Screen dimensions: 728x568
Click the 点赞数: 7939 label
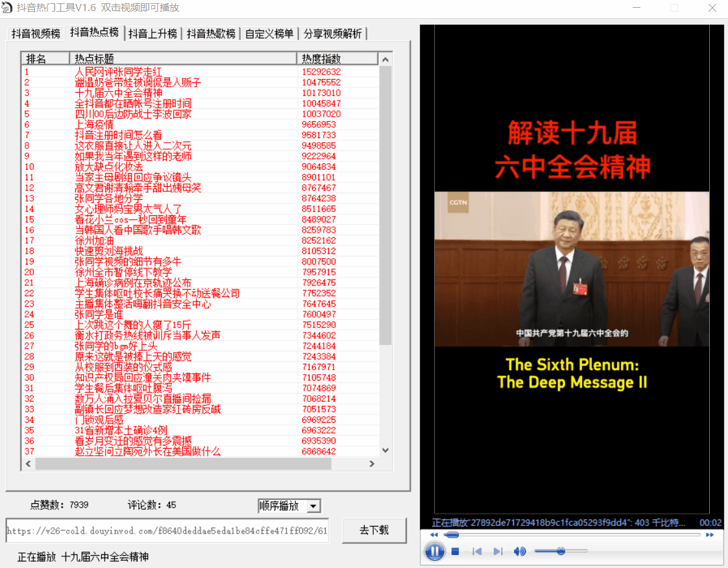60,505
